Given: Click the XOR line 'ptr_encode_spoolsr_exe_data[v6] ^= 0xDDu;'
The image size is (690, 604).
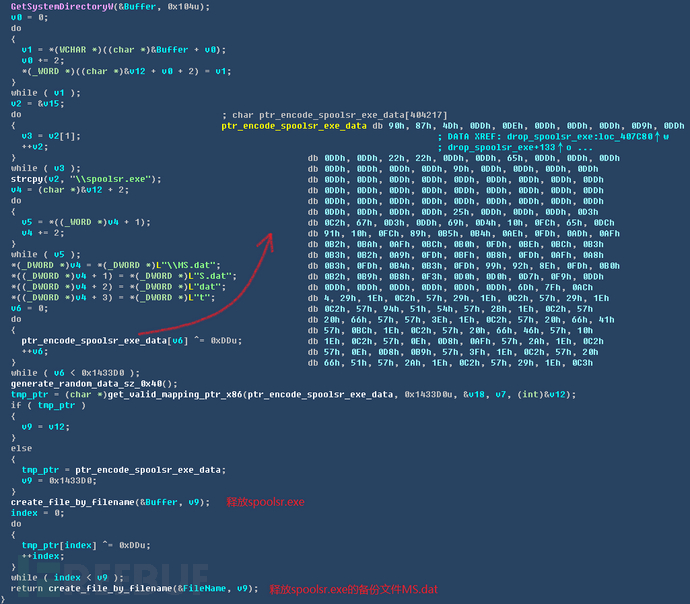Looking at the screenshot, I should [x=132, y=341].
